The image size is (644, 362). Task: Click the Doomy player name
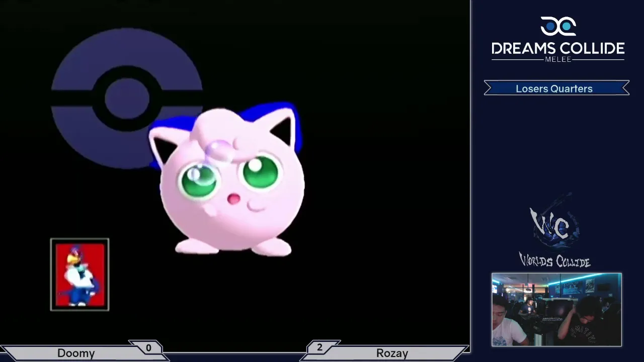pos(76,353)
